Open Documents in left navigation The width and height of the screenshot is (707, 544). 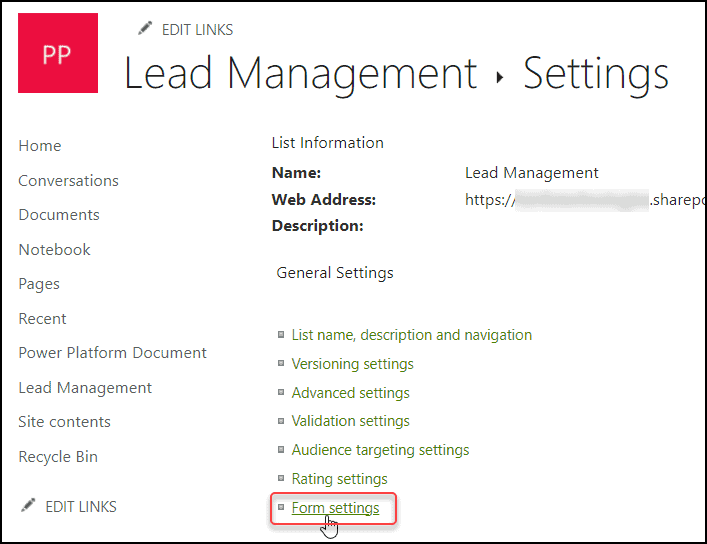coord(59,215)
